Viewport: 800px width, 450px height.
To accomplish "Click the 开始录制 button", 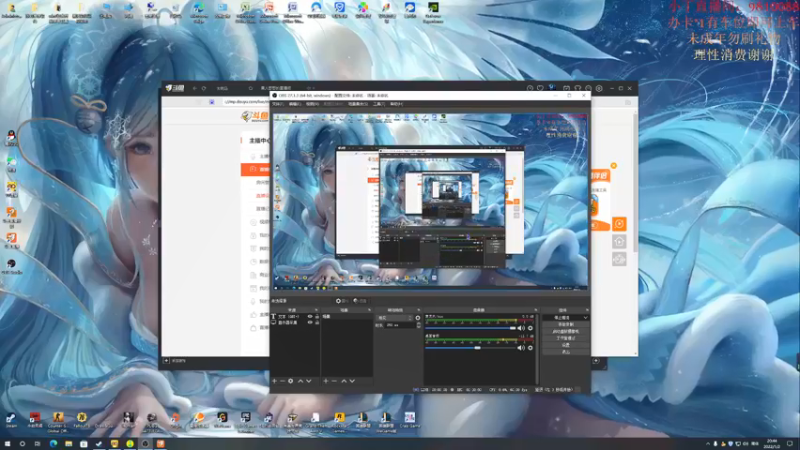I will 565,324.
